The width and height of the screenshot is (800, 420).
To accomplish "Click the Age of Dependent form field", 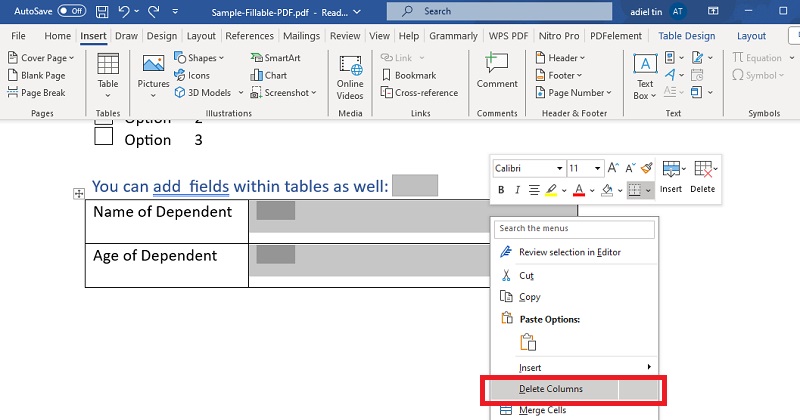I will tap(276, 254).
